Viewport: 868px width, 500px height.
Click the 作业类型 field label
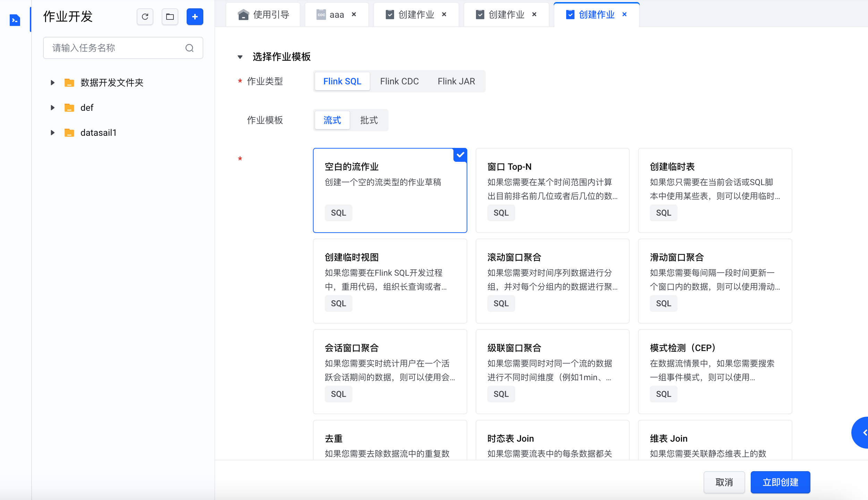pos(265,81)
